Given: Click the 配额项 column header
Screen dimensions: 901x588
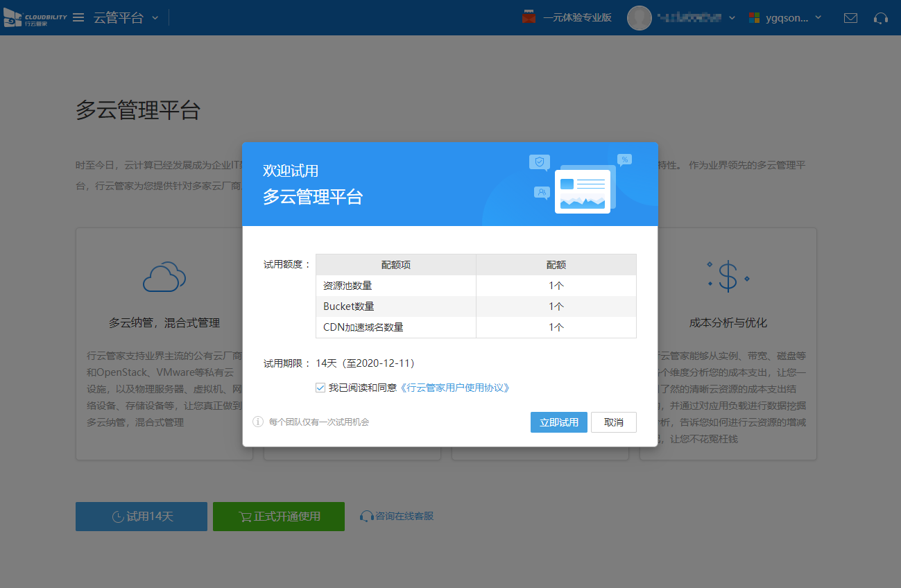Looking at the screenshot, I should pos(396,265).
